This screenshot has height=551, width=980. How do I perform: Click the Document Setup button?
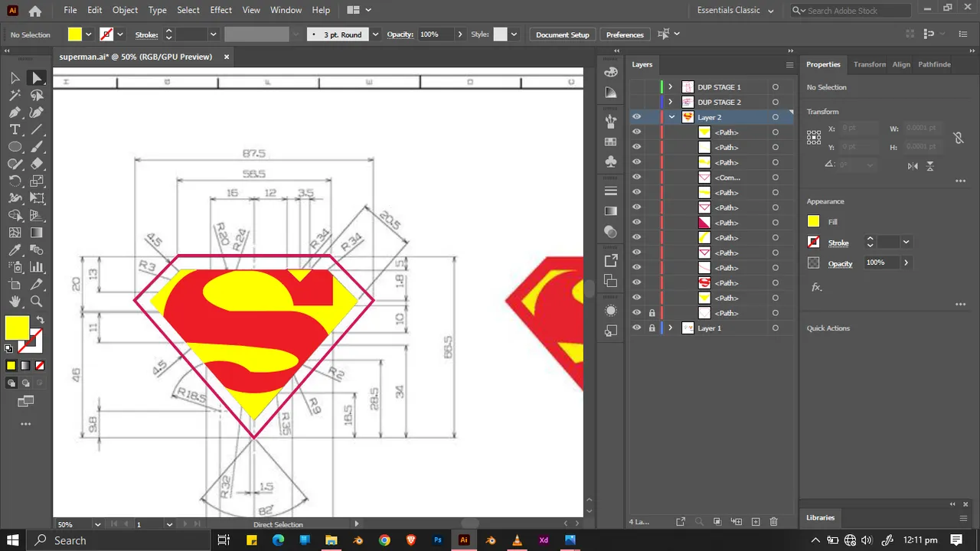[x=563, y=34]
